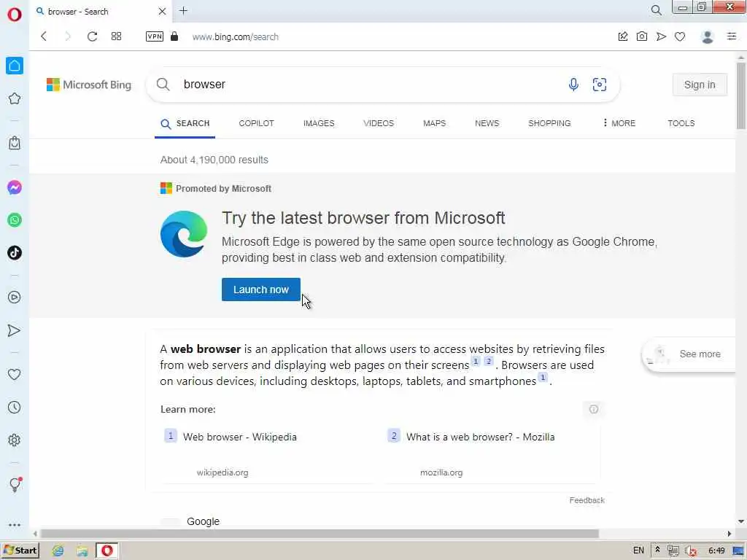The image size is (747, 560).
Task: Open the EN language indicator
Action: point(638,551)
